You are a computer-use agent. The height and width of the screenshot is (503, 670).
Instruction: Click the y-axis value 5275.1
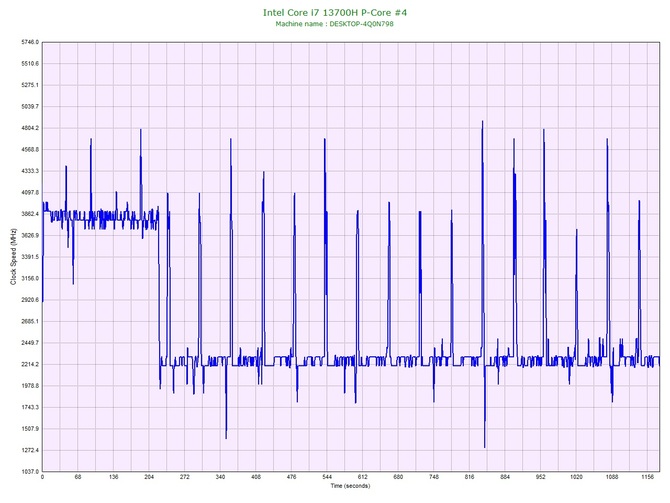tap(29, 85)
